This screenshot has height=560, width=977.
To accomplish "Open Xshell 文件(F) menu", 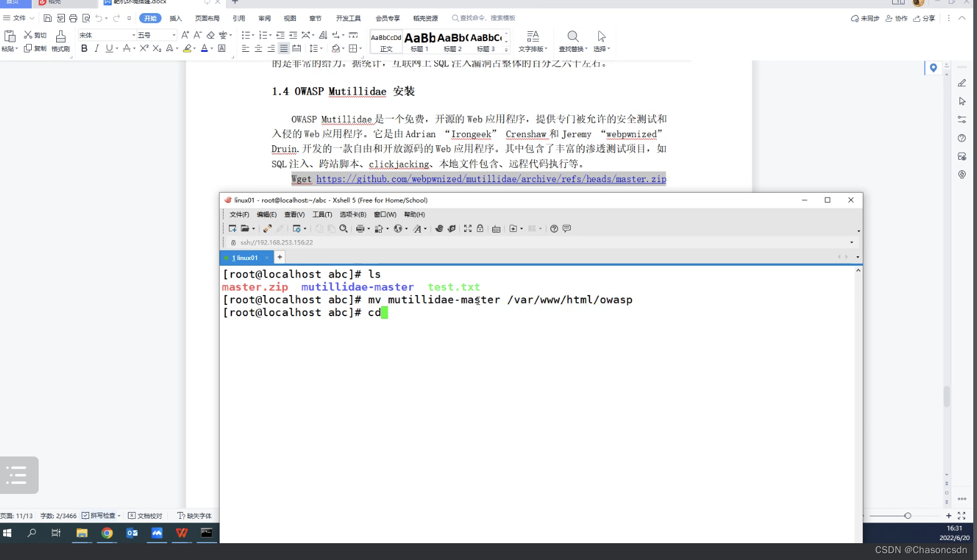I will [x=239, y=215].
